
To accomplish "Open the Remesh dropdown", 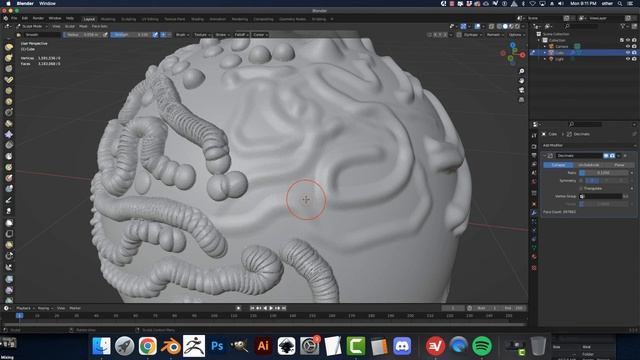I will tap(495, 35).
